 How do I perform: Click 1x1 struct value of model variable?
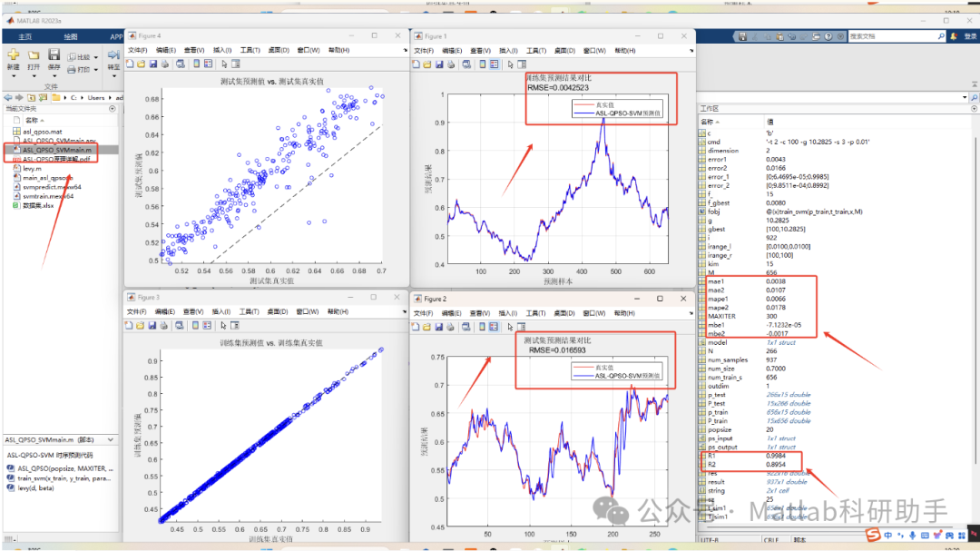(781, 343)
